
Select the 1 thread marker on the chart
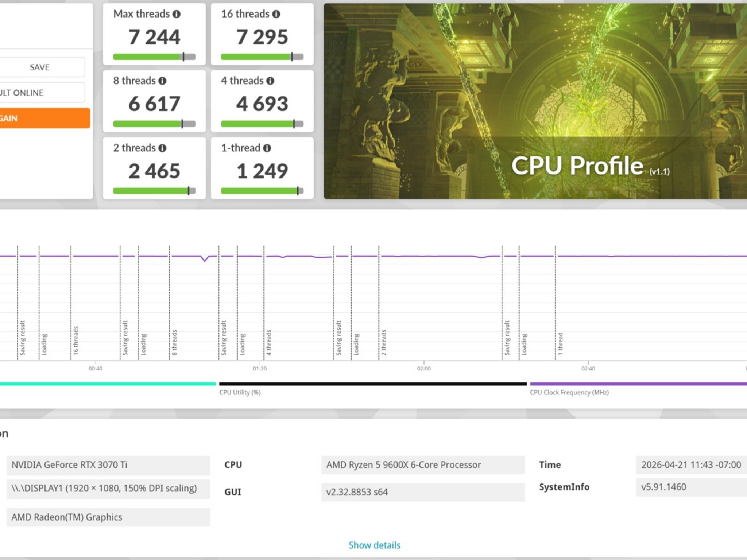coord(560,343)
